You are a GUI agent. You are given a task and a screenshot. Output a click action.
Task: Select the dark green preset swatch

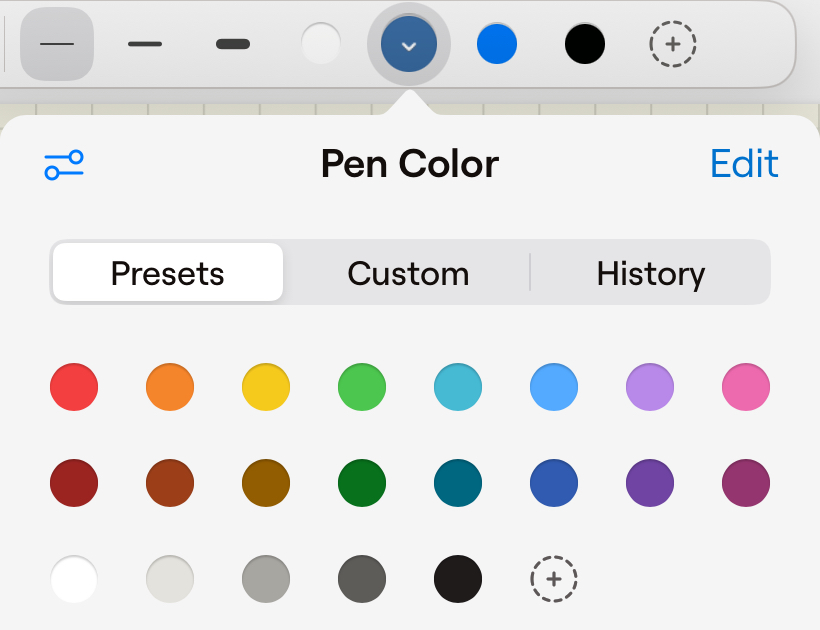[361, 483]
